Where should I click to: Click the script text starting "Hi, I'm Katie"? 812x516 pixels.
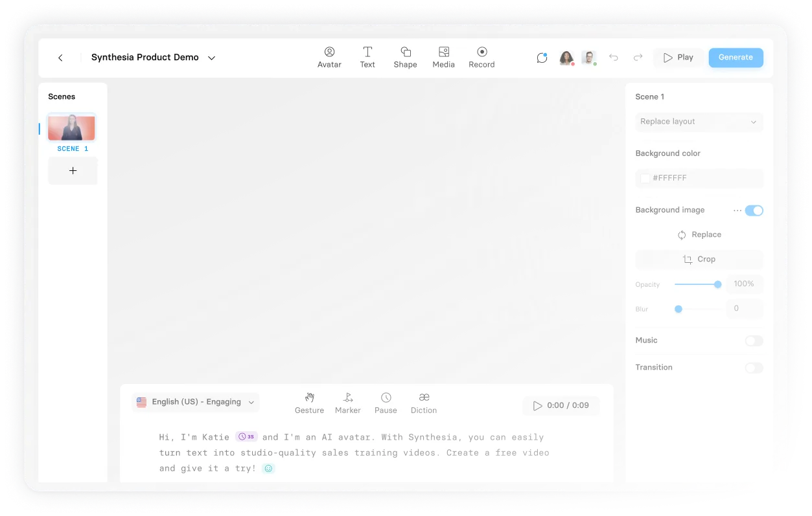click(x=354, y=453)
